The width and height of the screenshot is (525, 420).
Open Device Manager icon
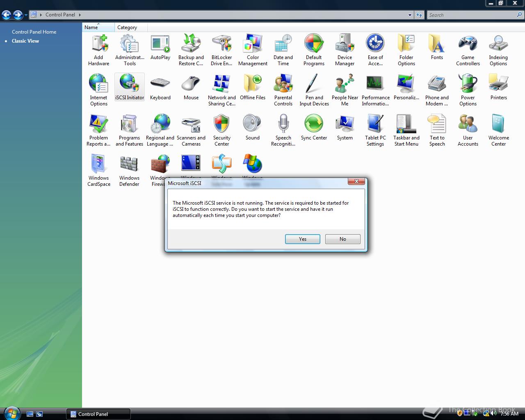pyautogui.click(x=345, y=50)
